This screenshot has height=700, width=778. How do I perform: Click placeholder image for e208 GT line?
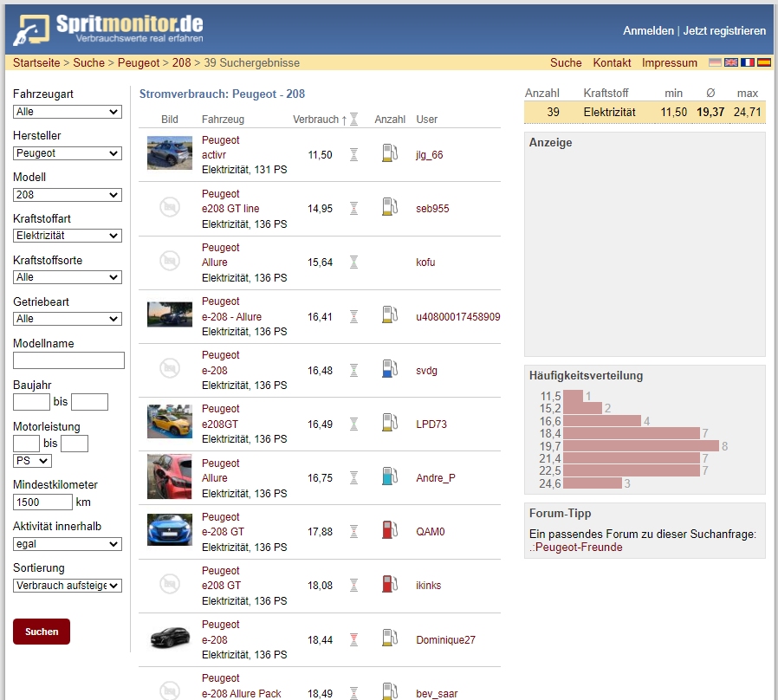(x=170, y=207)
